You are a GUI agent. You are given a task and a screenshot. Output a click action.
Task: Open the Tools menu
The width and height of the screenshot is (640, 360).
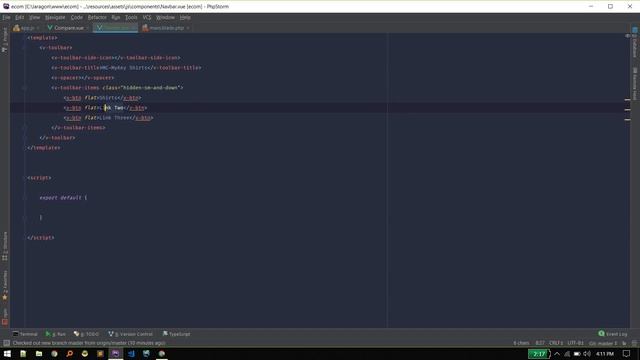click(x=131, y=18)
